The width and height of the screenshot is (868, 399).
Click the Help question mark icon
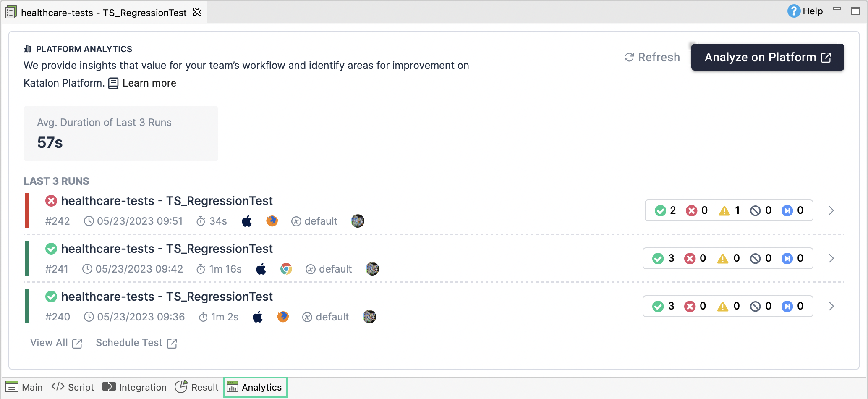[793, 11]
